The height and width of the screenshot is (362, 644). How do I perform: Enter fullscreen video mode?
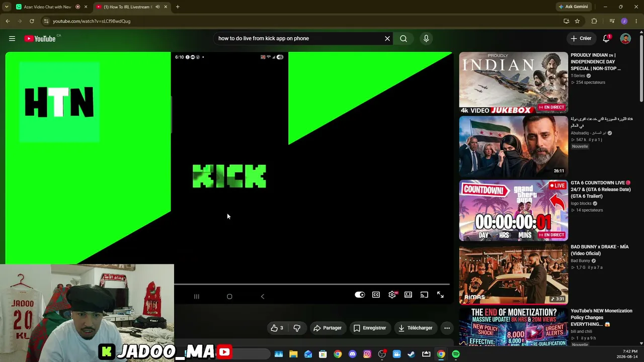(440, 295)
